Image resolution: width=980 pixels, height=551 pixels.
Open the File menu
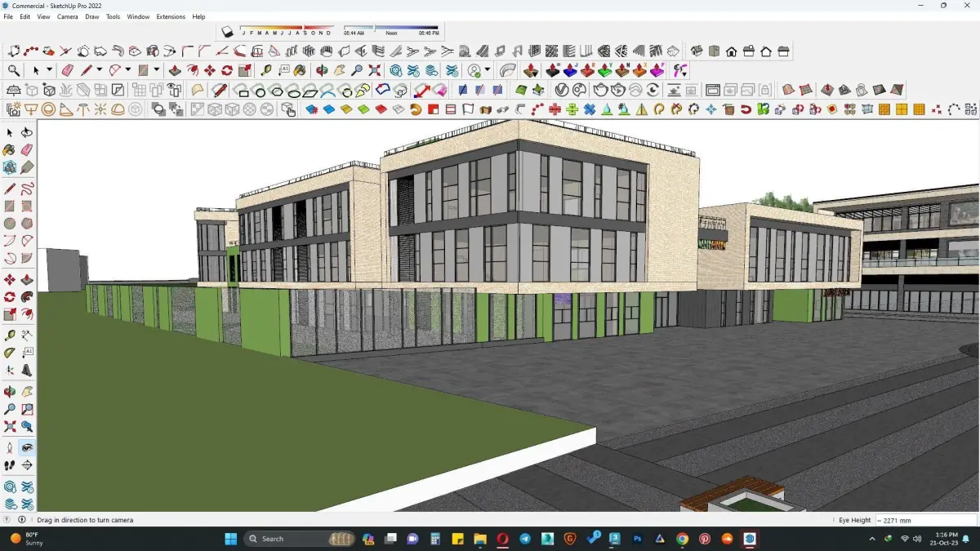click(x=8, y=16)
